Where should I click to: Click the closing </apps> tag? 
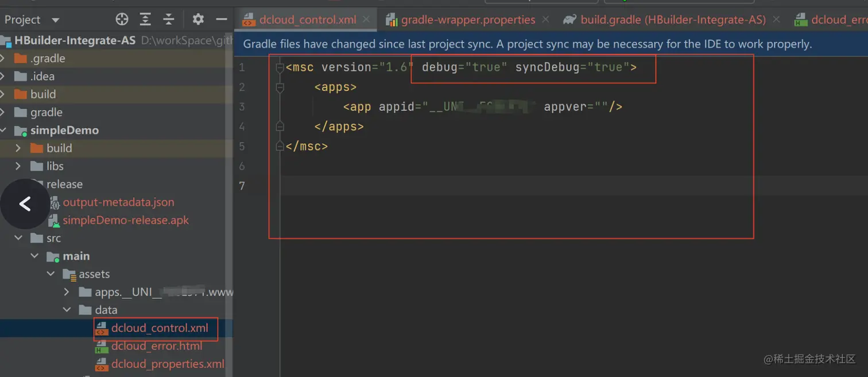(x=339, y=126)
